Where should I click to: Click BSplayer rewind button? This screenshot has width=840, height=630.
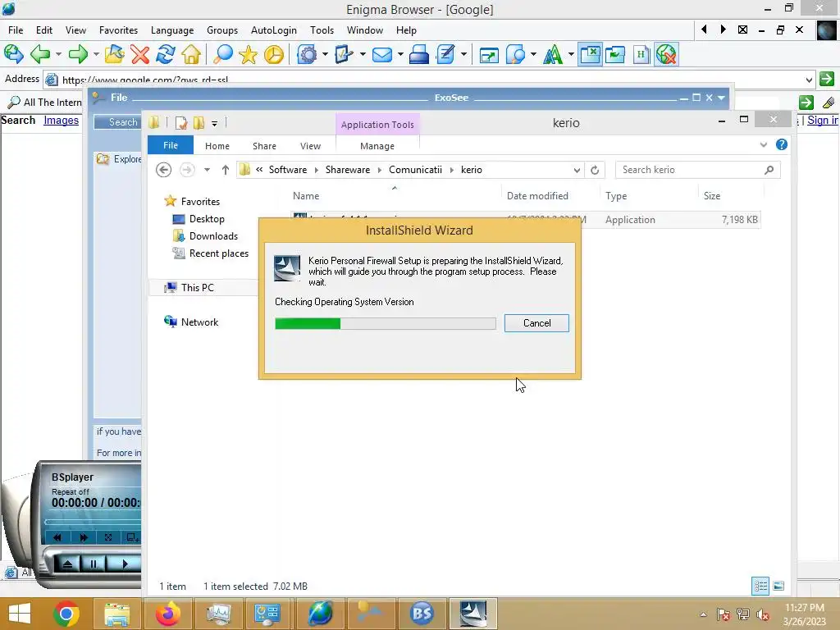pyautogui.click(x=58, y=537)
